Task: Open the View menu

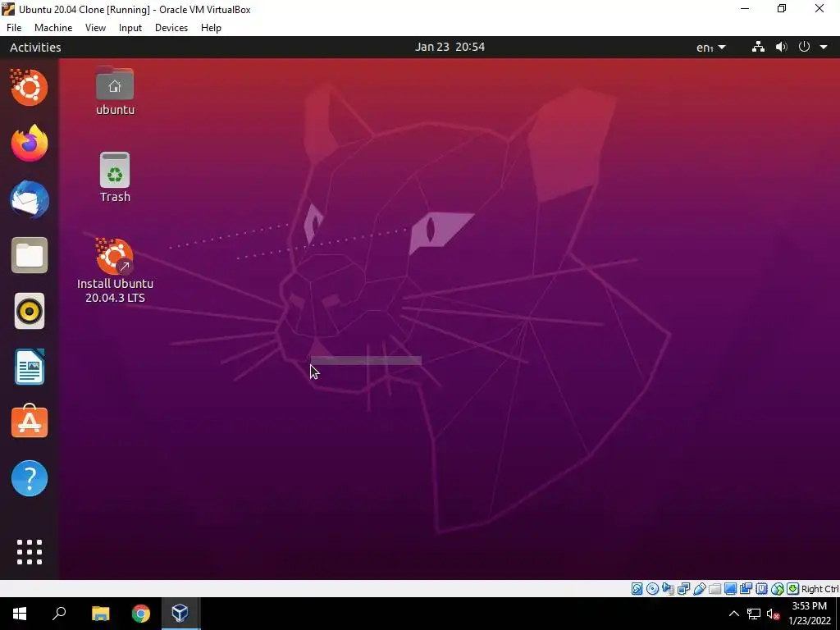Action: (95, 28)
